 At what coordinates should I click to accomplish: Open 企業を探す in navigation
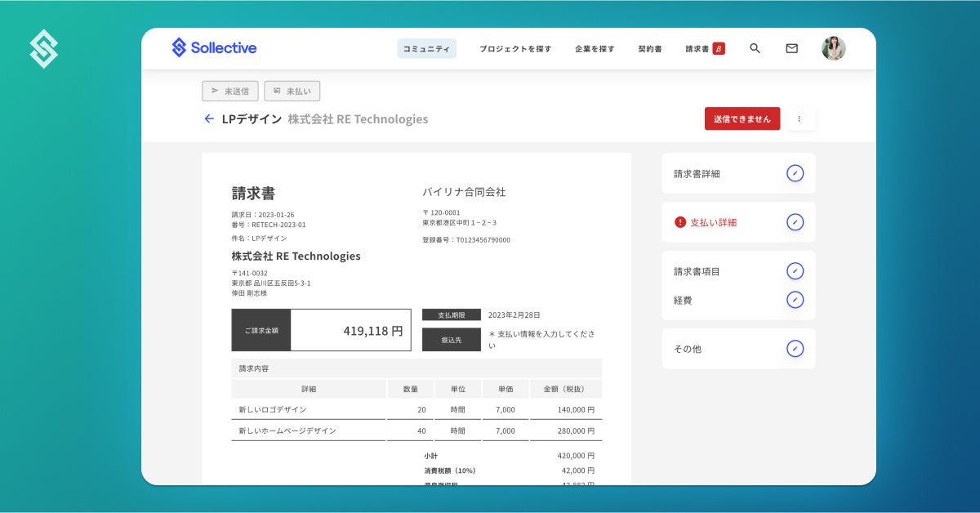coord(595,49)
